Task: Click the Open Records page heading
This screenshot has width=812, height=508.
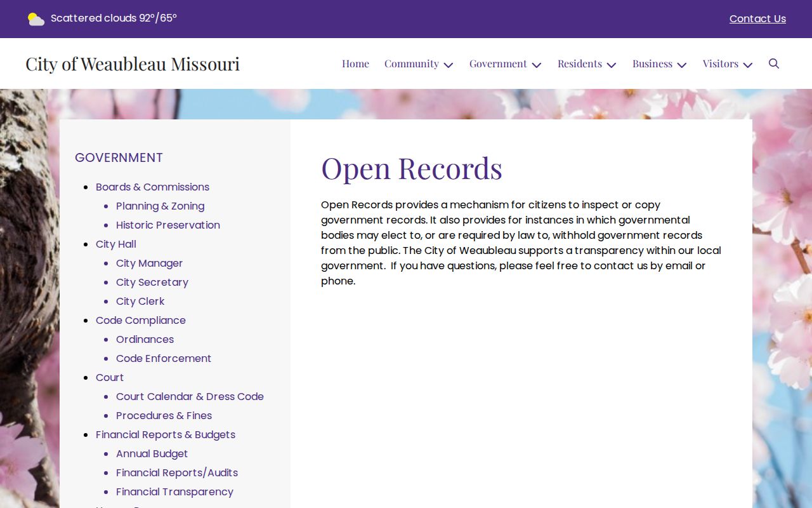Action: pos(412,168)
